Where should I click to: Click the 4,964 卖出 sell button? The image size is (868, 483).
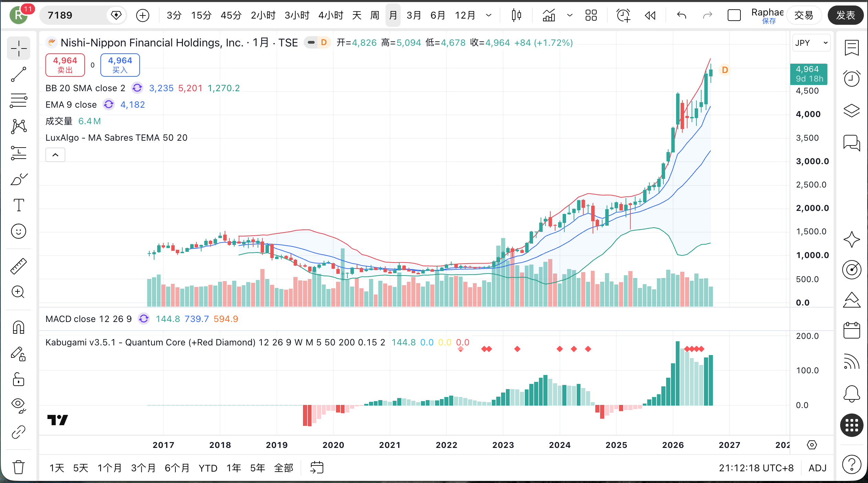65,65
